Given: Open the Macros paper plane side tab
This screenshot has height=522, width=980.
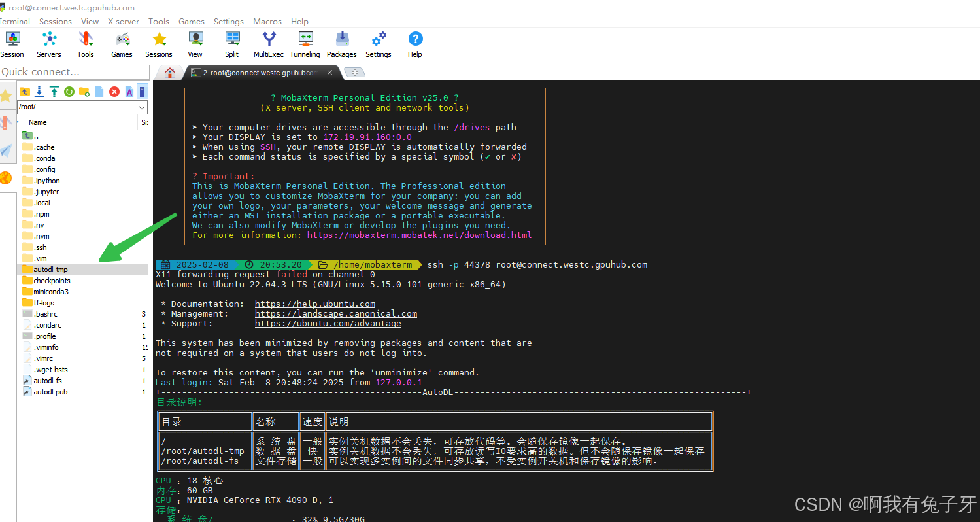Looking at the screenshot, I should (6, 150).
